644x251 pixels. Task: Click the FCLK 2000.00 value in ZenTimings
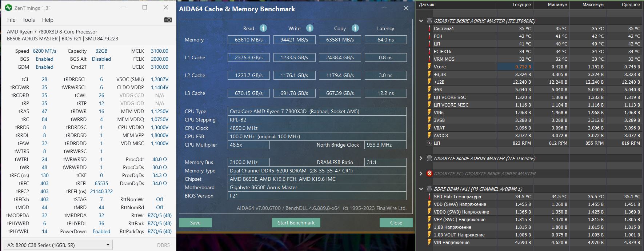click(160, 59)
